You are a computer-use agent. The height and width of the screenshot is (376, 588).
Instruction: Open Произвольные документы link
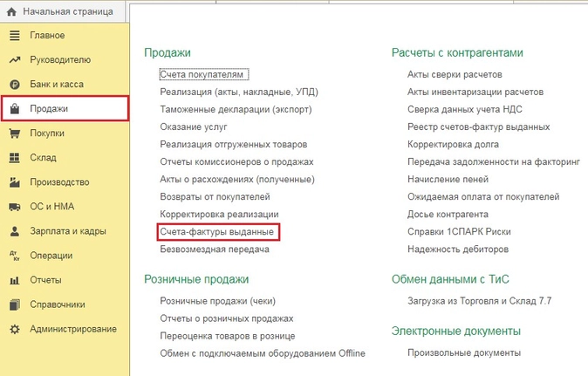(463, 353)
